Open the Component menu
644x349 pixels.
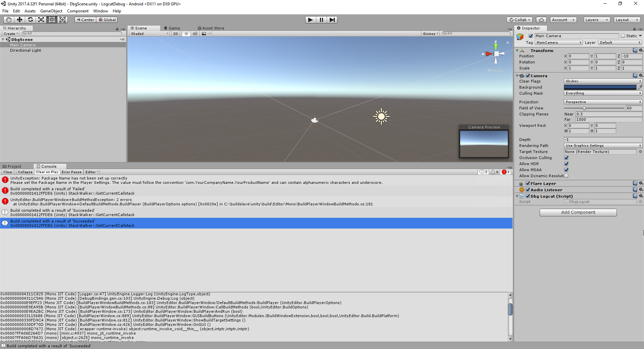coord(78,11)
